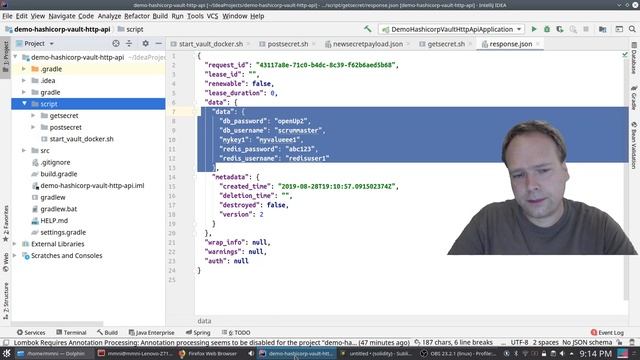Click 'No JSON schema' in status bar
The height and width of the screenshot is (360, 640).
click(x=587, y=342)
